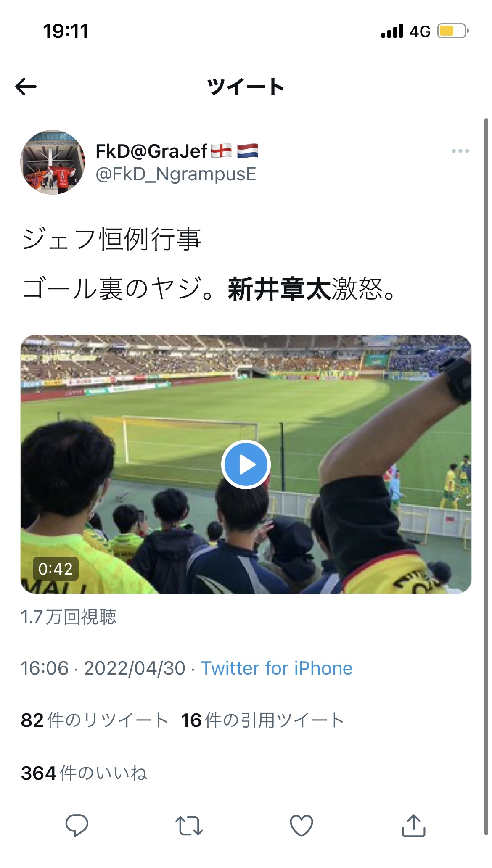Viewport: 492px width, 868px height.
Task: Open the Twitter for iPhone link
Action: tap(276, 668)
